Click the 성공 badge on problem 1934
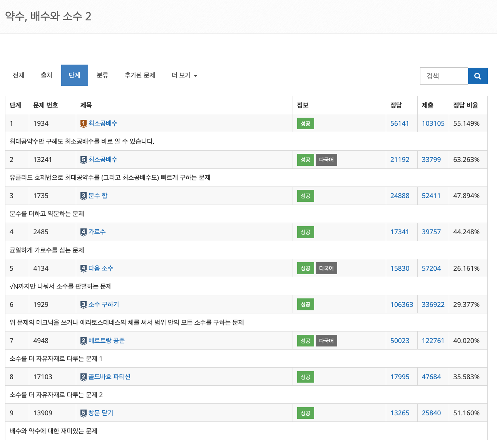Viewport: 497px width, 448px height. (305, 123)
